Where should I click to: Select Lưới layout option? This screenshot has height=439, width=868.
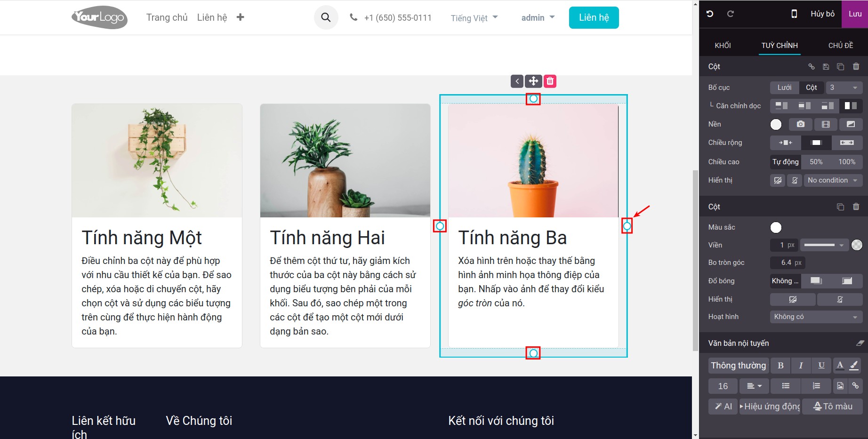784,88
